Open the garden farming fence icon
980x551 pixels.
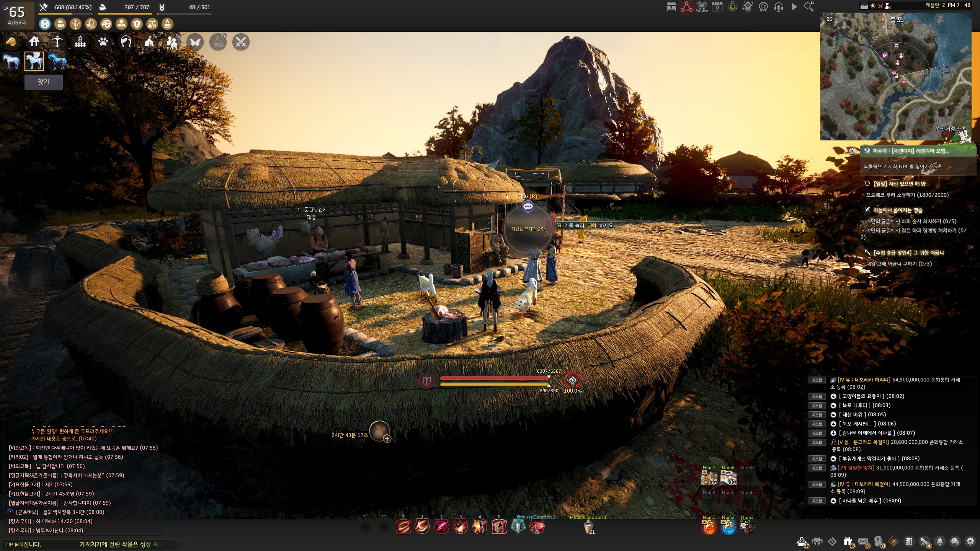pyautogui.click(x=80, y=42)
